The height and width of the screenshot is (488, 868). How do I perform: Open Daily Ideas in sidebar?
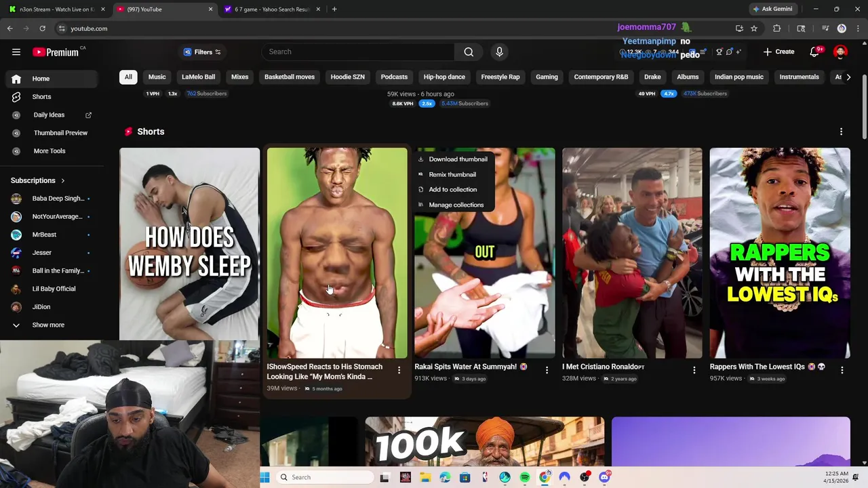53,115
